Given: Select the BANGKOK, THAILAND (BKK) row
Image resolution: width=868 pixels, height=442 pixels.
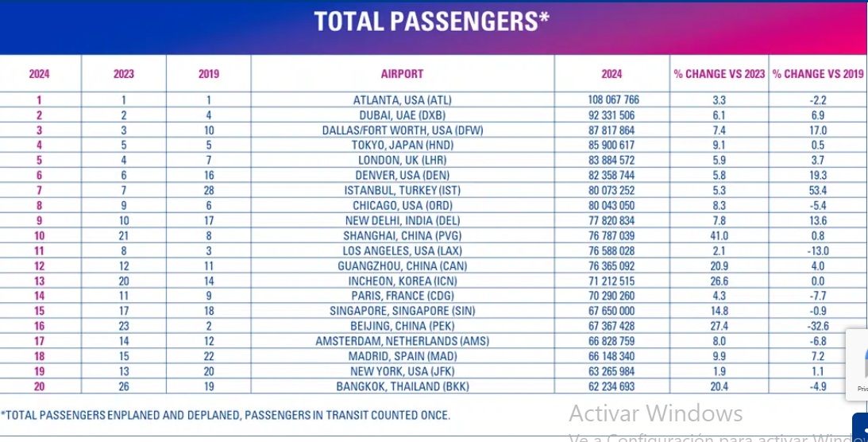Looking at the screenshot, I should tap(432, 386).
